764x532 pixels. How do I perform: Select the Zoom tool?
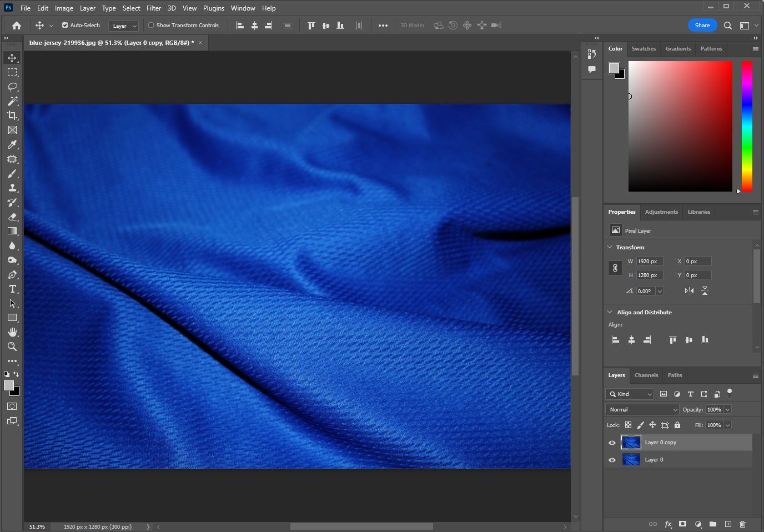coord(12,347)
